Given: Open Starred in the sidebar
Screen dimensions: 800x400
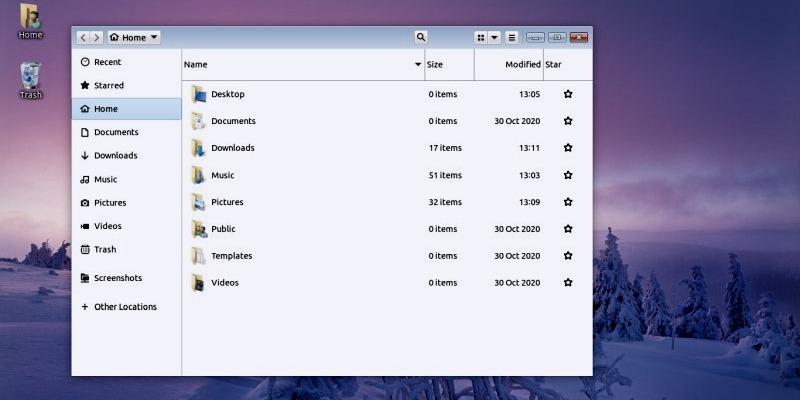Looking at the screenshot, I should click(x=108, y=86).
